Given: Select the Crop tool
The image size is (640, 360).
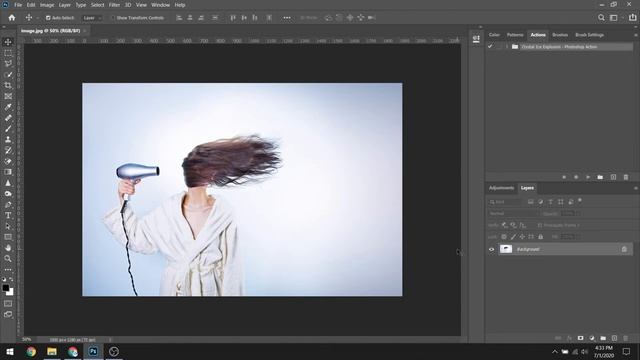Looking at the screenshot, I should pos(8,85).
